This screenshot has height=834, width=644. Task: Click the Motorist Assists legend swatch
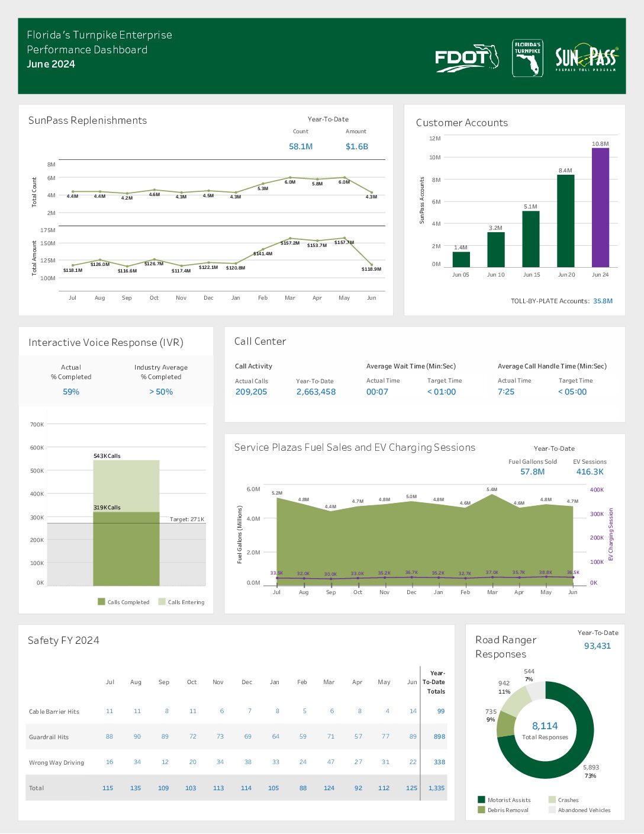(481, 800)
